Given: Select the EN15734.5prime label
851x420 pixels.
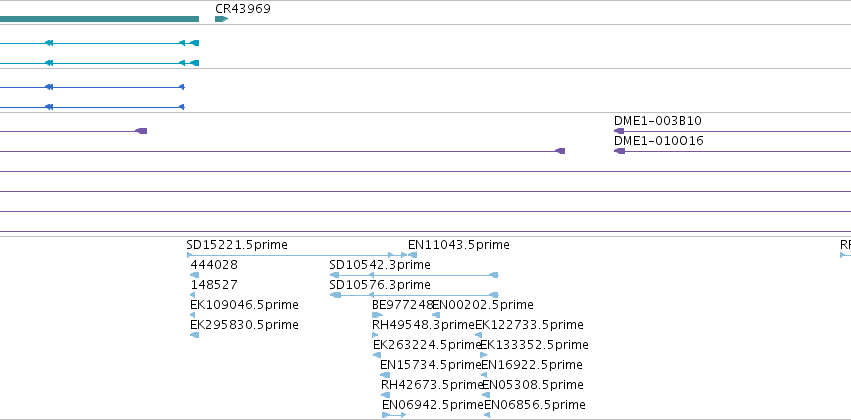Looking at the screenshot, I should pos(430,365).
